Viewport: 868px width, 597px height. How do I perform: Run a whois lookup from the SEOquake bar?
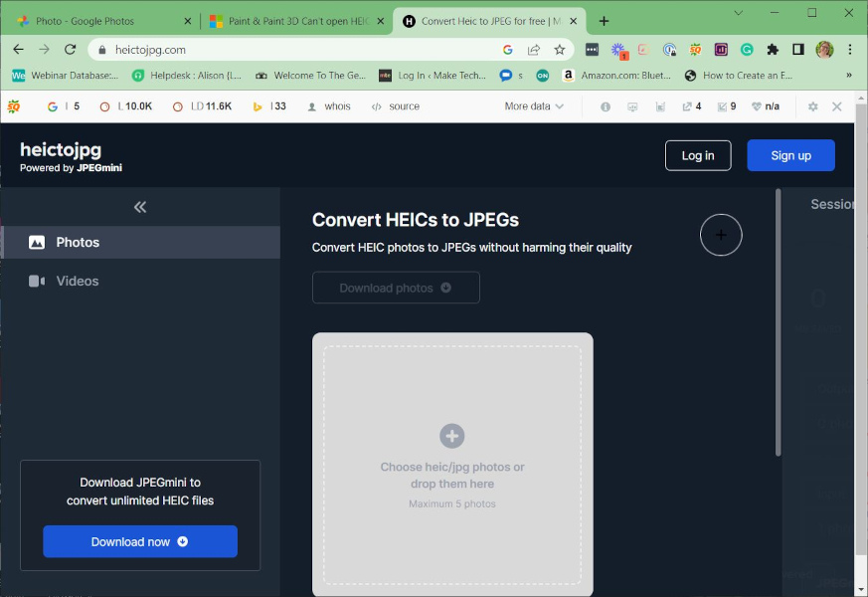tap(337, 105)
